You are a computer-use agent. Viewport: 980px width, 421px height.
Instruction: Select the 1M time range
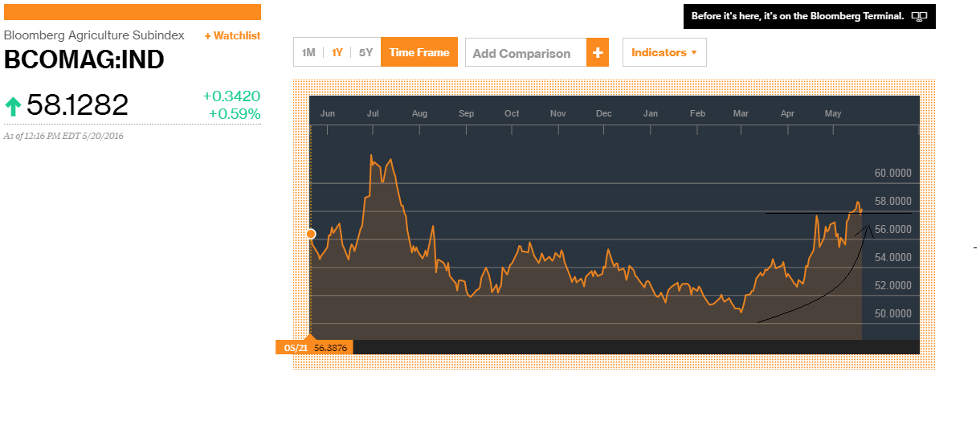pyautogui.click(x=308, y=52)
